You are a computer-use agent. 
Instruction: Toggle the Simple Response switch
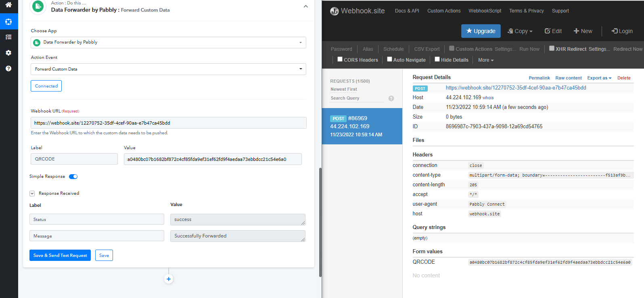73,177
